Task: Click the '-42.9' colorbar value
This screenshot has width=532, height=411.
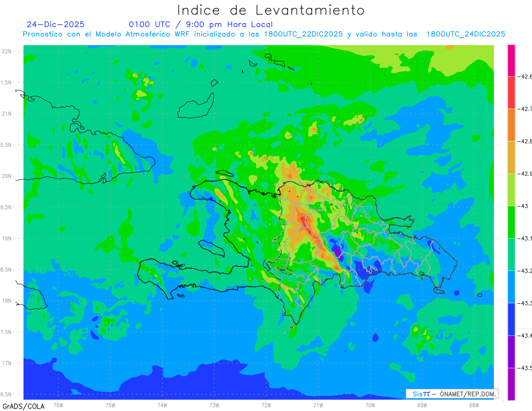Action: click(526, 174)
